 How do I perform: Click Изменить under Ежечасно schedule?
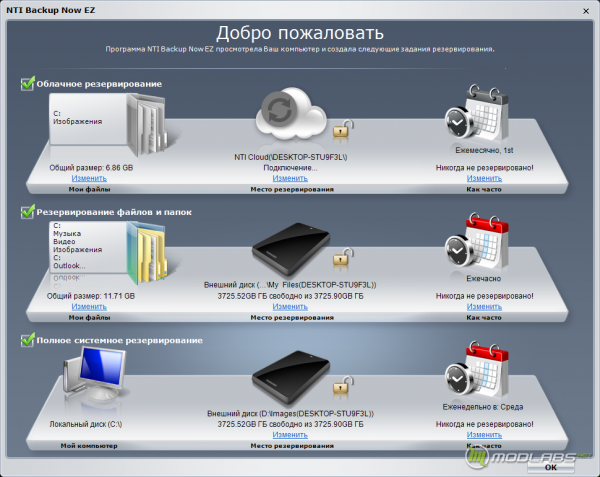tap(484, 306)
